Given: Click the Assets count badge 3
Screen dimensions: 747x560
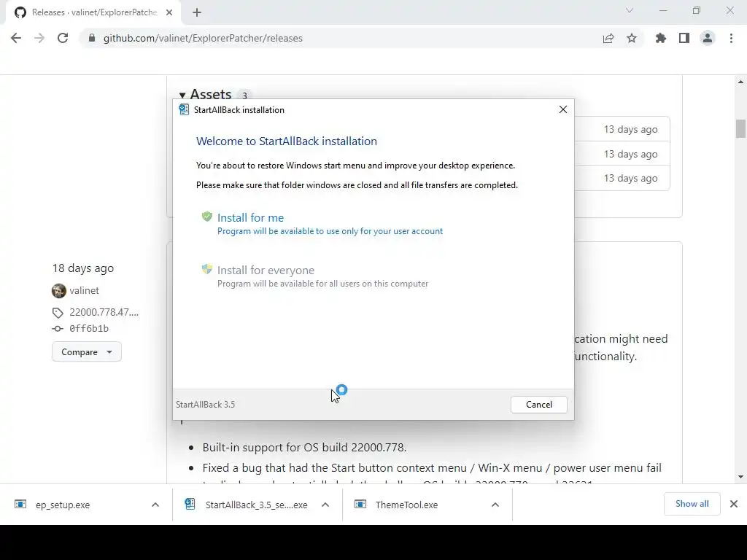Looking at the screenshot, I should pos(244,96).
